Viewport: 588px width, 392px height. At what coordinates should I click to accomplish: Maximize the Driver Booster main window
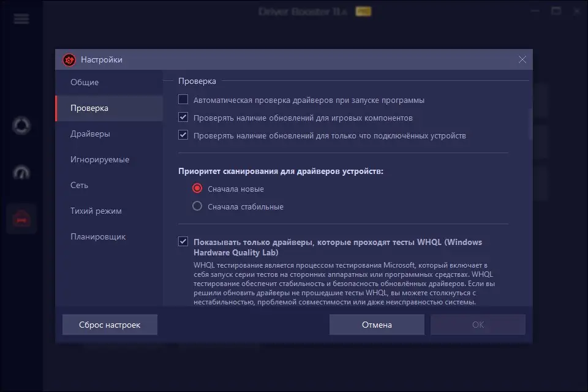(556, 11)
